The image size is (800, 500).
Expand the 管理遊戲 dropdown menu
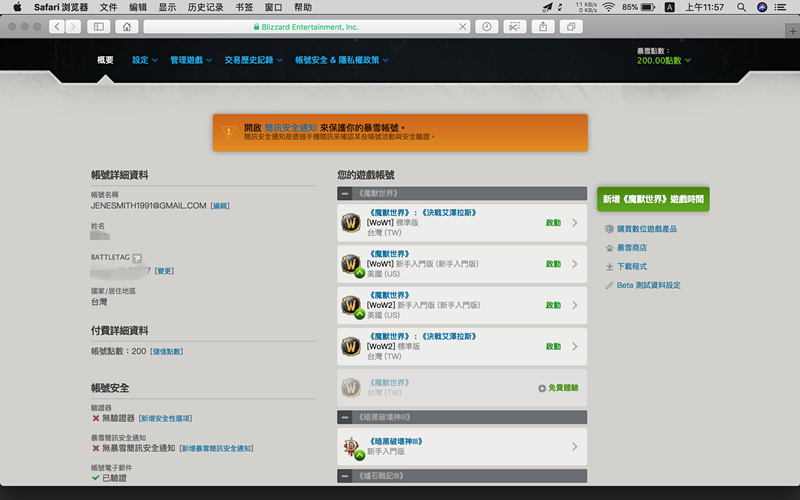pyautogui.click(x=191, y=60)
